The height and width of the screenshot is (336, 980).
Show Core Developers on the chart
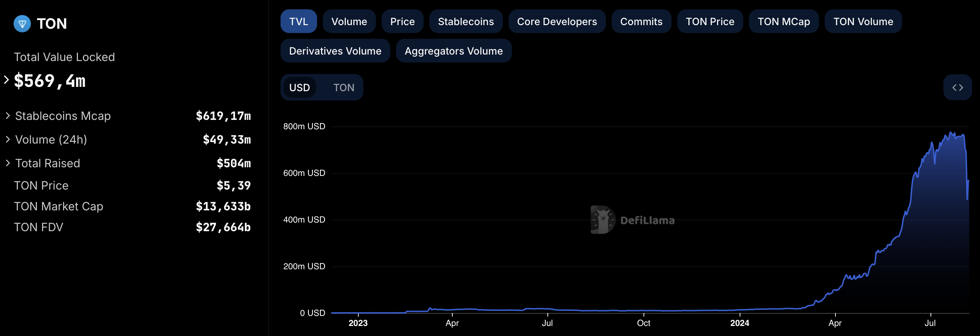[x=557, y=21]
